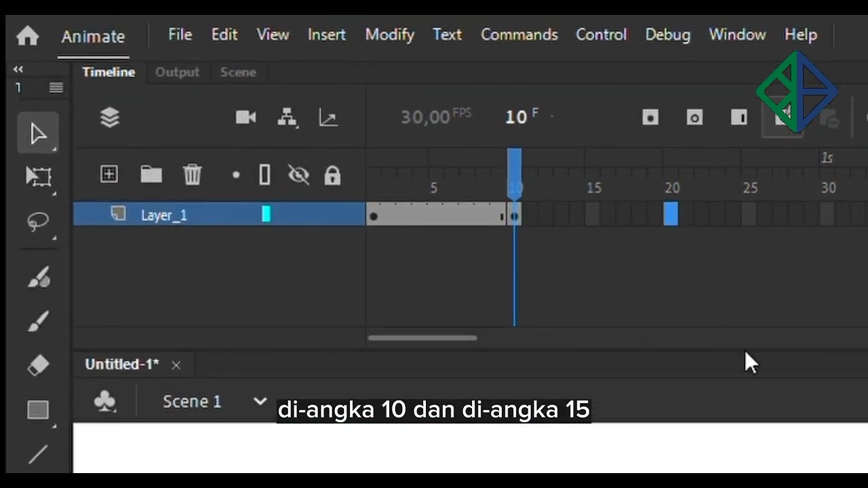Switch to the Output tab
868x488 pixels.
tap(177, 72)
